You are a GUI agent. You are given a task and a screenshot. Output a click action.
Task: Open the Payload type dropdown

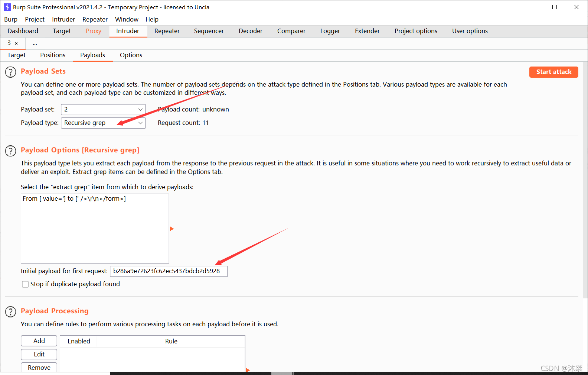coord(103,123)
